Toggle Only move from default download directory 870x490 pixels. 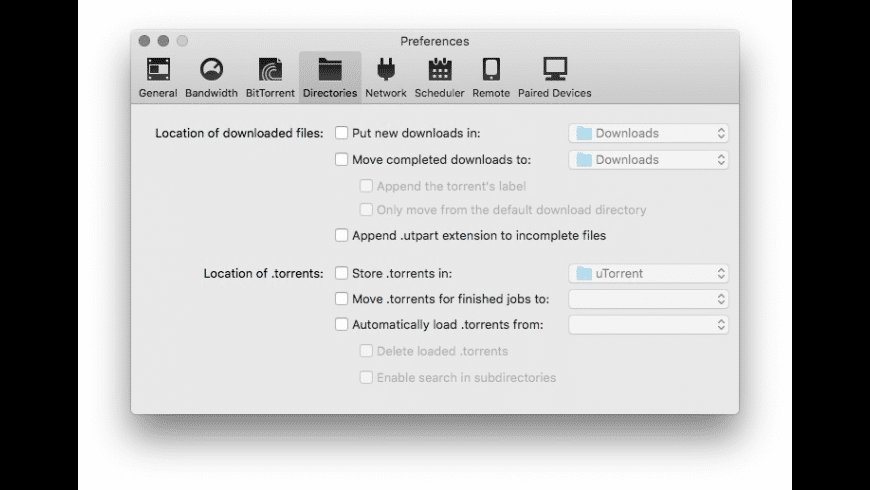[x=366, y=209]
